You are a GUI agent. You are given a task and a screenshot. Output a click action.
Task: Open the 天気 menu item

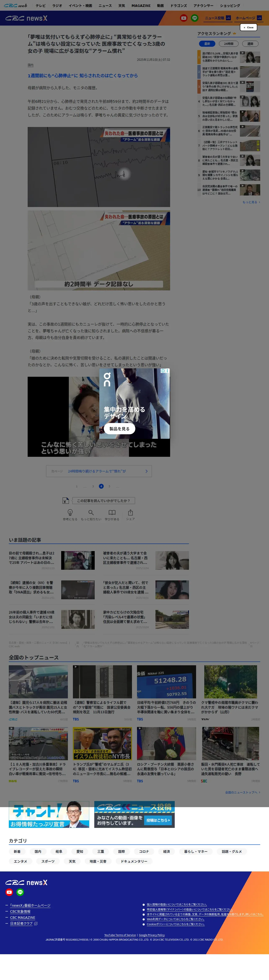coord(121,6)
